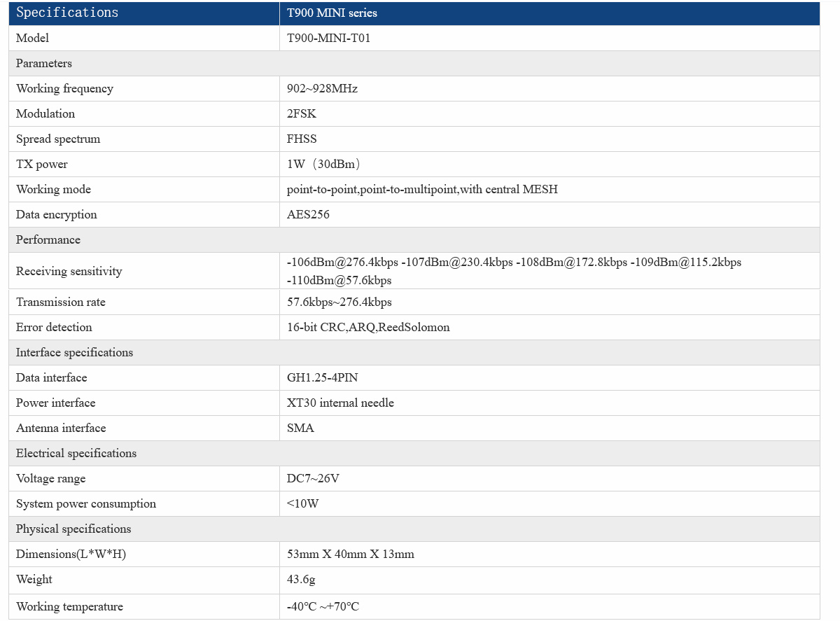Select the 1W (30dBm) TX power value
The height and width of the screenshot is (621, 840).
pos(323,165)
